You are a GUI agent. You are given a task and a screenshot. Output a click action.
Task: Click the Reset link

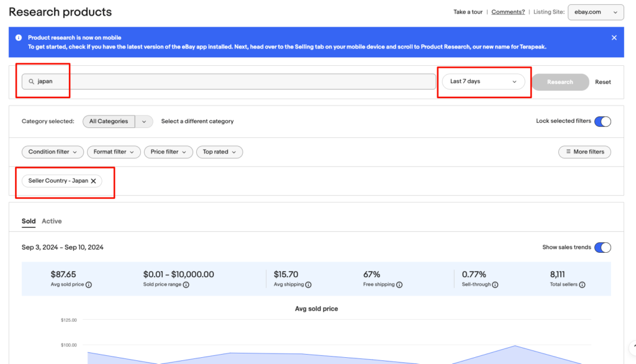coord(602,82)
